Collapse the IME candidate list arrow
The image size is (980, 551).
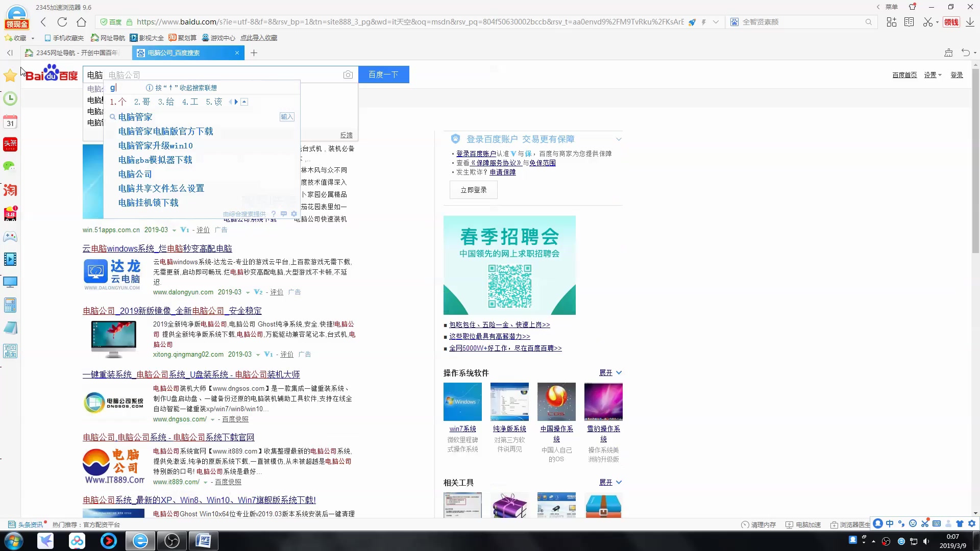244,102
